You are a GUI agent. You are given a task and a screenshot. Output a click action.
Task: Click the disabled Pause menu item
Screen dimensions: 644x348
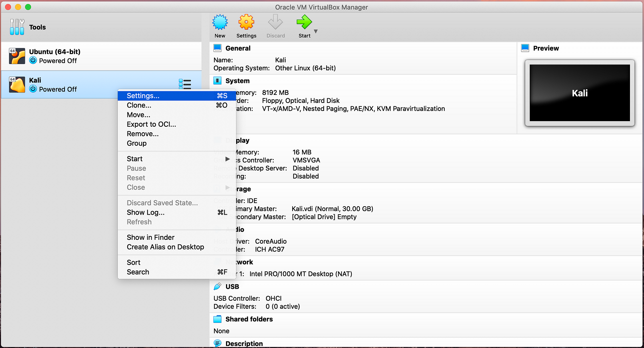[x=177, y=168]
